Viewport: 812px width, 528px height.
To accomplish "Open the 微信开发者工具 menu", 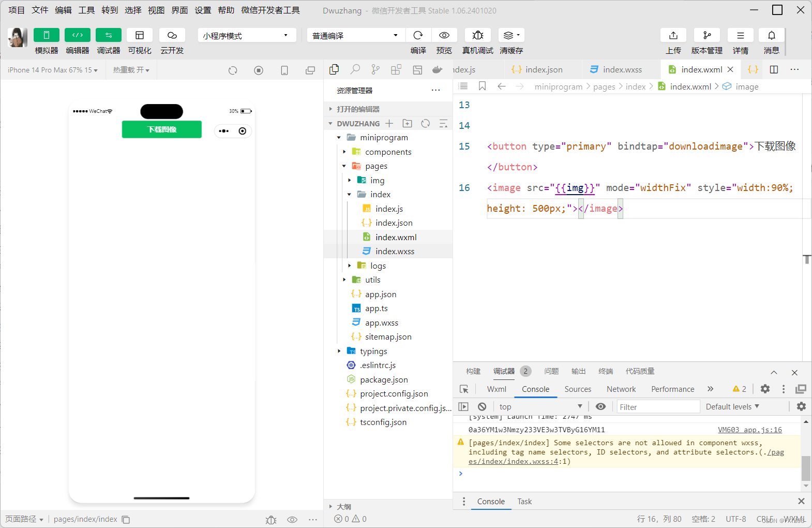I will pos(270,10).
